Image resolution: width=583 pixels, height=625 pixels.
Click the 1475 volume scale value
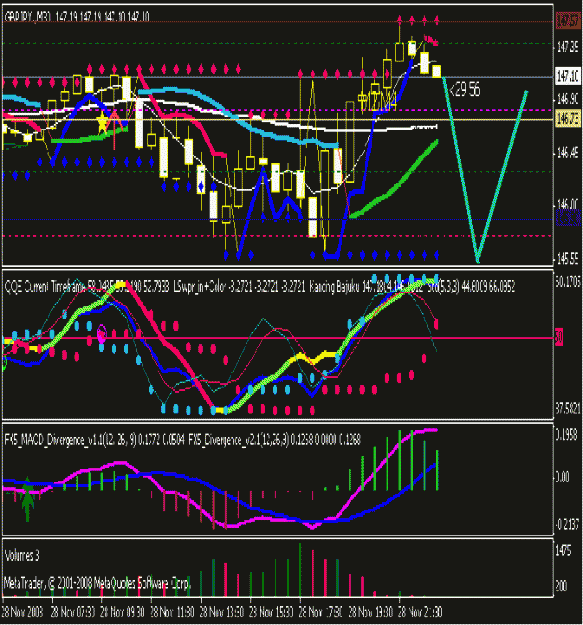point(563,550)
